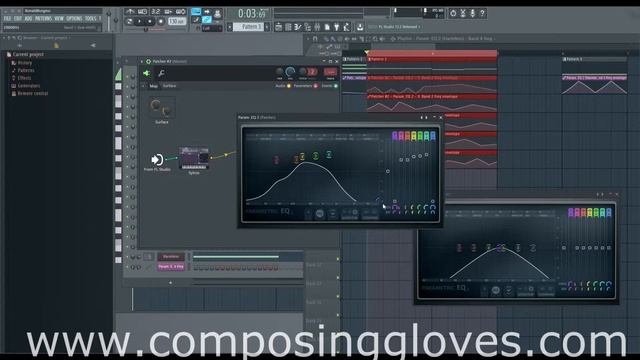
Task: Open the playlist view icon
Action: (x=278, y=27)
